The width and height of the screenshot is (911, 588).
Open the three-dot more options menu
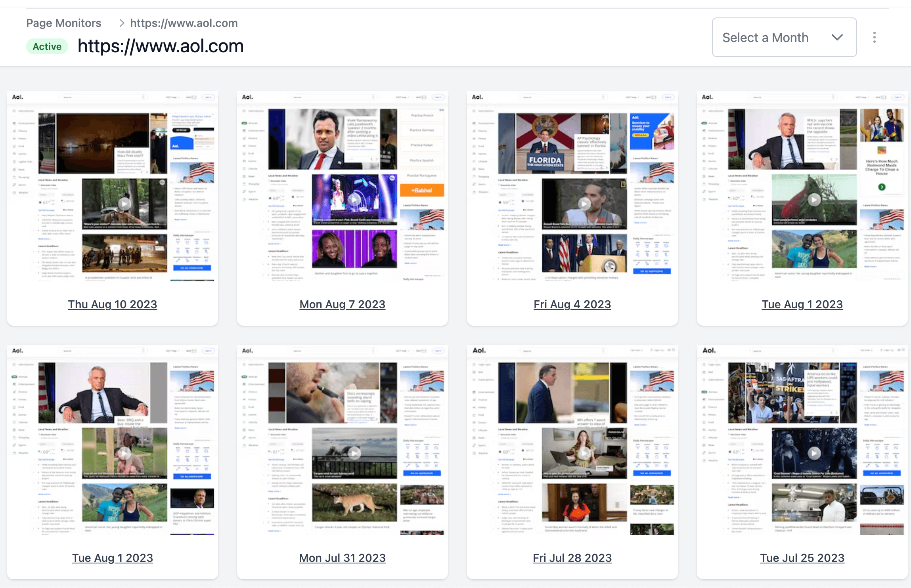(x=874, y=38)
